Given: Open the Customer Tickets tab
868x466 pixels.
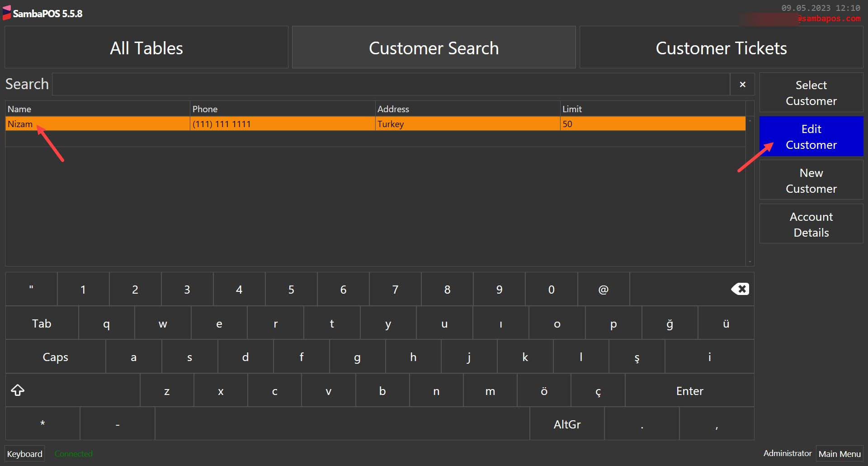Looking at the screenshot, I should point(721,47).
